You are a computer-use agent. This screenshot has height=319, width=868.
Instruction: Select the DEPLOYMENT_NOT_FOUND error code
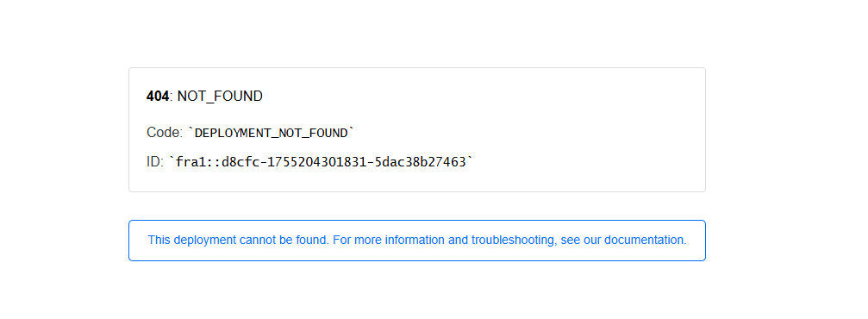click(272, 133)
